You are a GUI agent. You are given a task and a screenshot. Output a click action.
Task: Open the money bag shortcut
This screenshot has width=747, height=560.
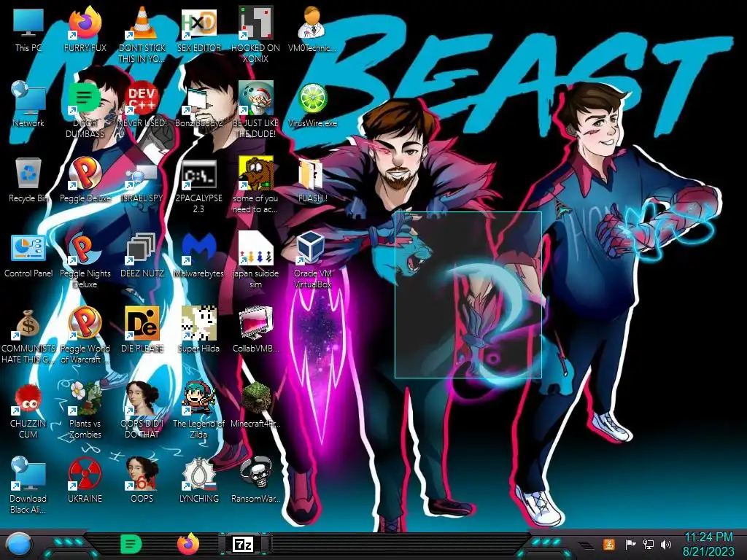tap(28, 335)
